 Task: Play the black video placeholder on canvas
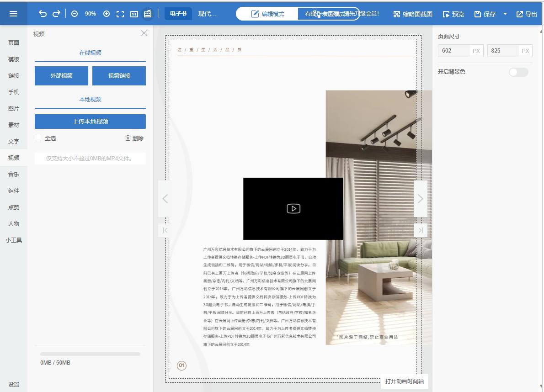(293, 208)
